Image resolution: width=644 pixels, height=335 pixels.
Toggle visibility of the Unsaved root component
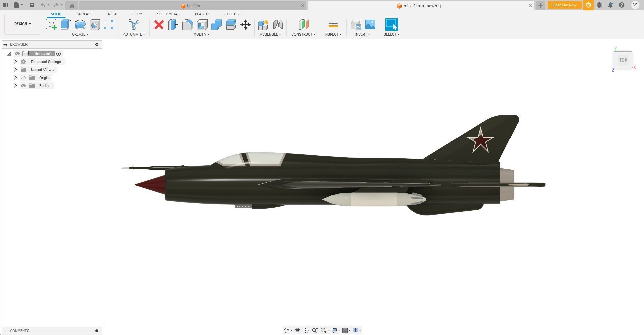tap(17, 54)
